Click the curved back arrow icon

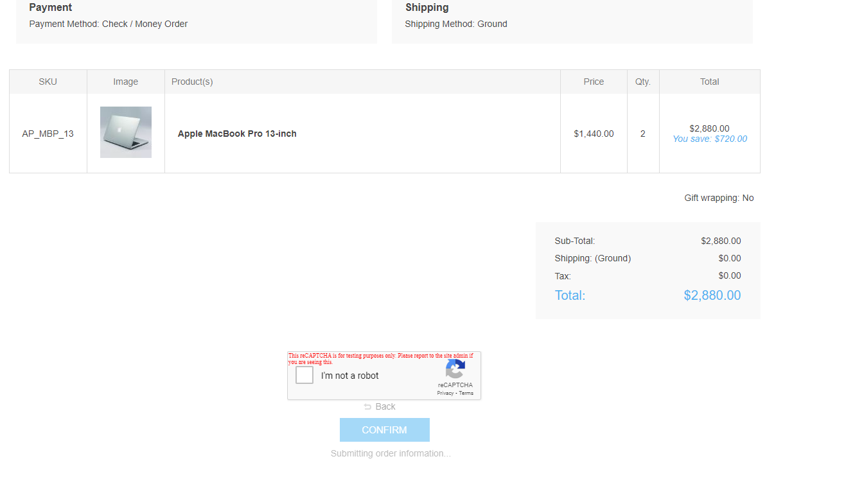(369, 406)
